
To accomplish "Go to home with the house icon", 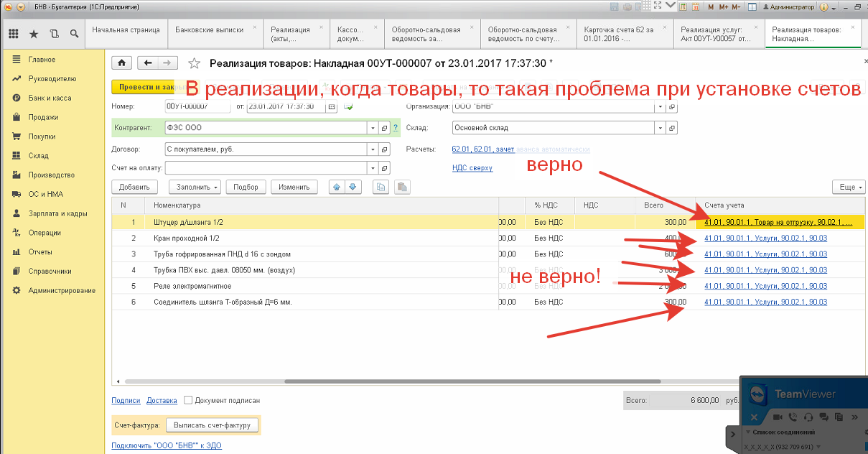I will coord(122,63).
